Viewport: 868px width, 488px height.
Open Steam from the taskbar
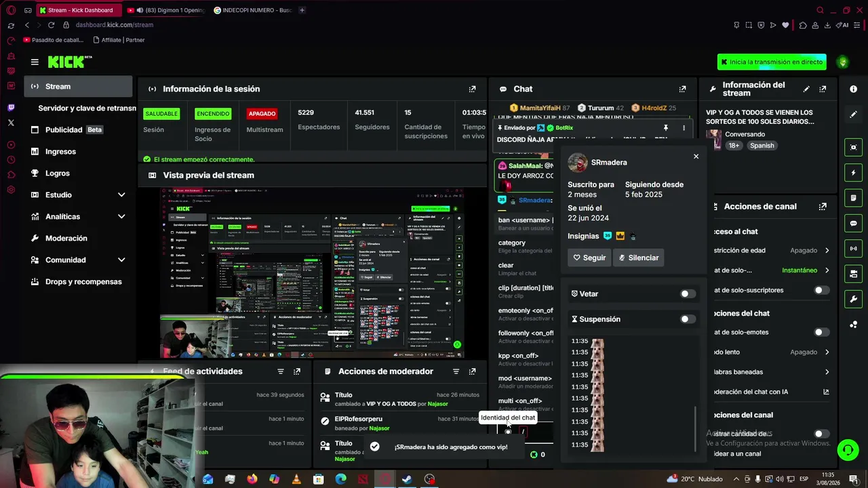coord(407,479)
